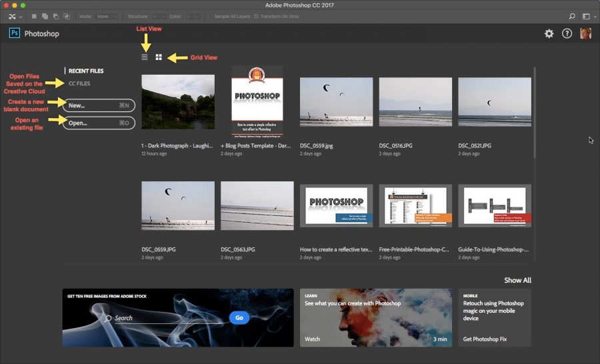
Task: Open the help question mark icon
Action: pyautogui.click(x=567, y=34)
